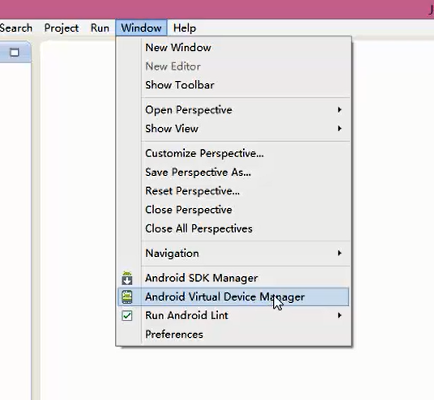Viewport: 434px width, 400px height.
Task: Choose Save Perspective As... entry
Action: [233, 172]
